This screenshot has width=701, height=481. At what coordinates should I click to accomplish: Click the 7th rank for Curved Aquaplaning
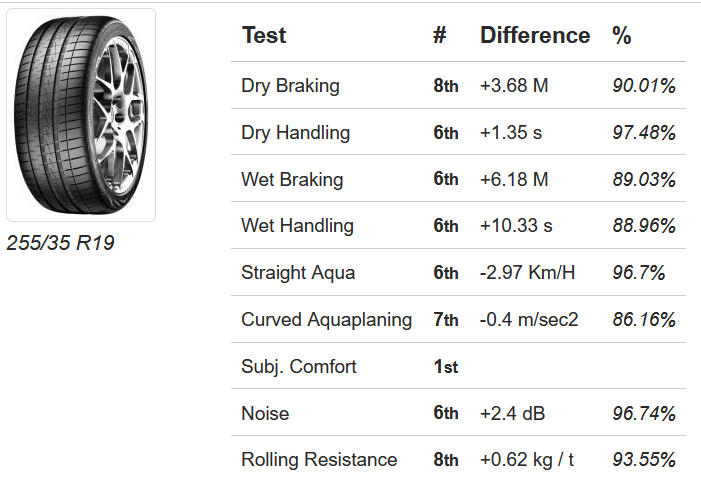click(x=445, y=320)
